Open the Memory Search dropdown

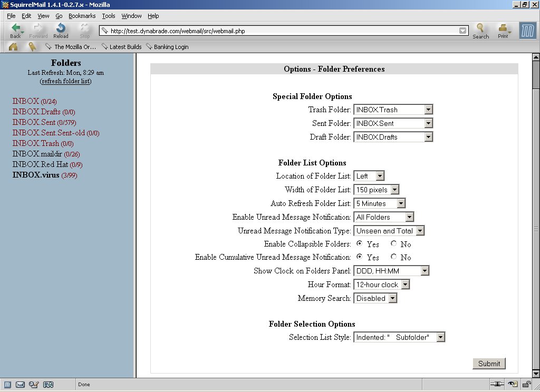375,298
